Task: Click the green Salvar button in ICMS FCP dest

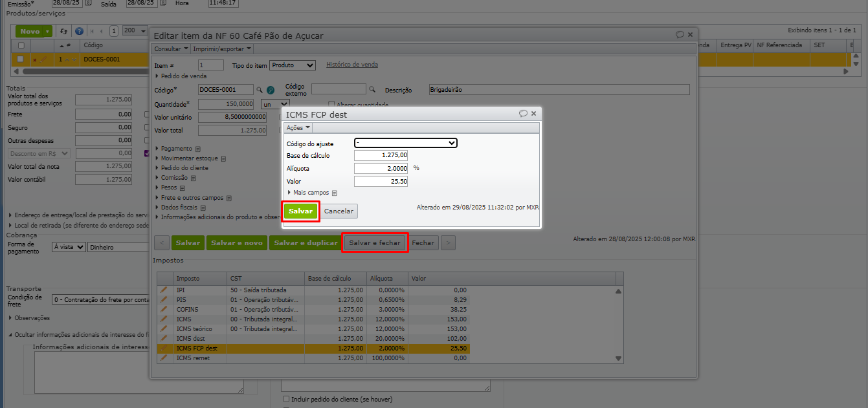Action: pos(300,211)
